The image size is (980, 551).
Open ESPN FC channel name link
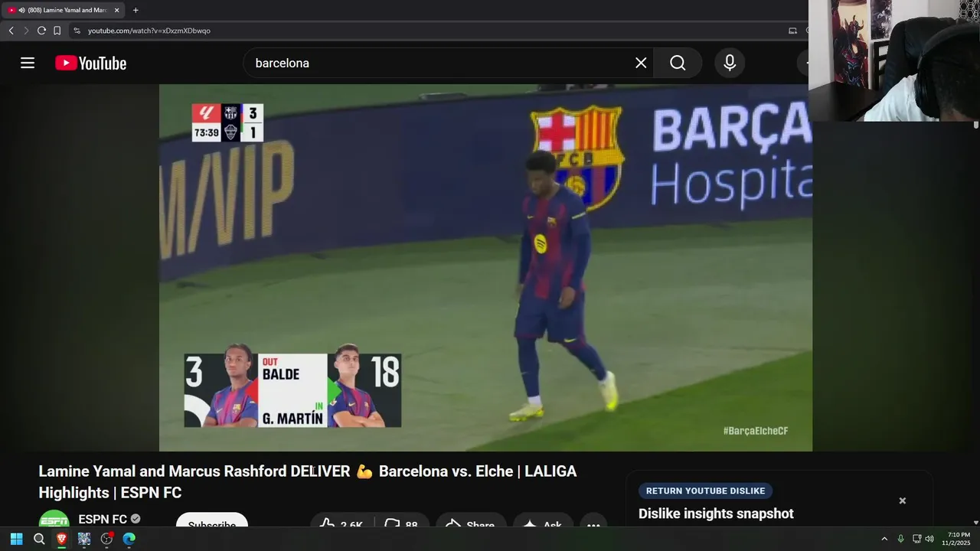pos(103,519)
